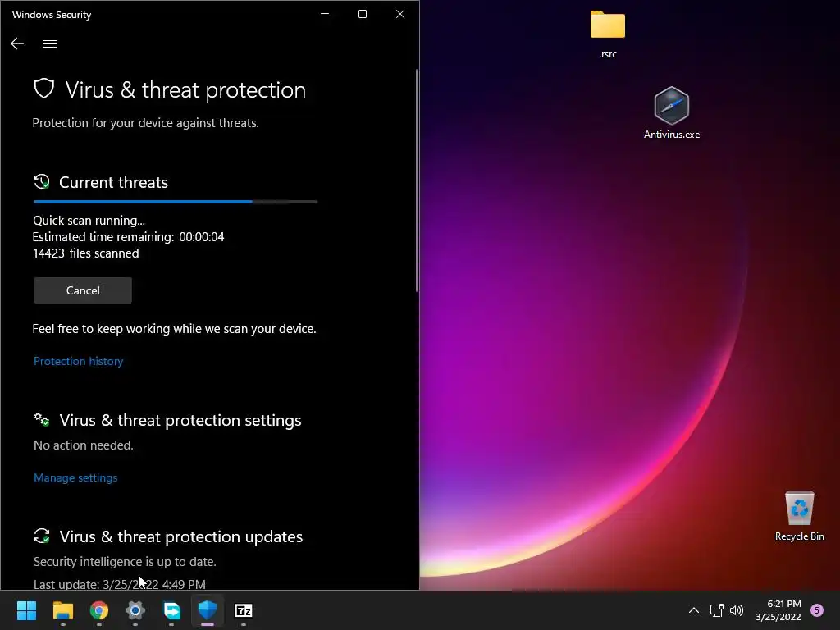Click the 'Feel free to keep working' message
The height and width of the screenshot is (630, 840).
[174, 328]
